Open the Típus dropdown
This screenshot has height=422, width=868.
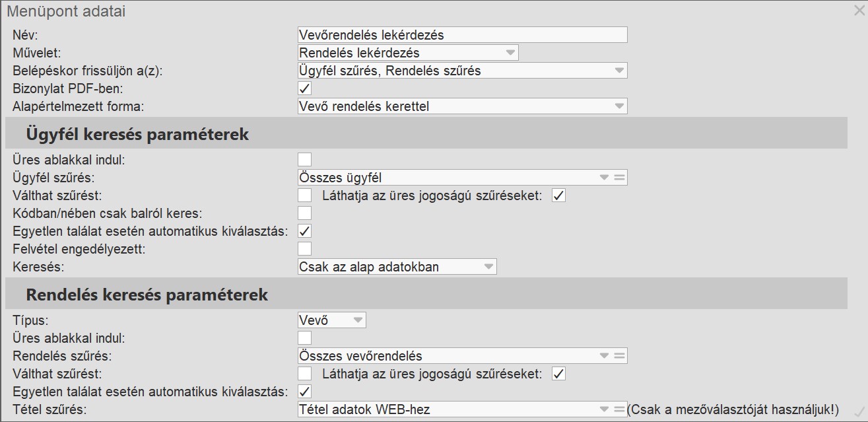coord(358,320)
